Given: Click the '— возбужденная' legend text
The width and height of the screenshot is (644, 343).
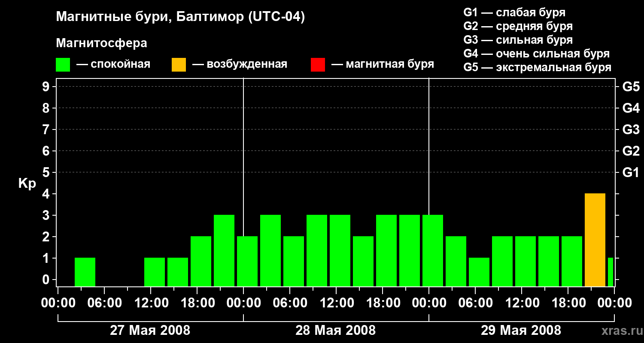Looking at the screenshot, I should 240,64.
